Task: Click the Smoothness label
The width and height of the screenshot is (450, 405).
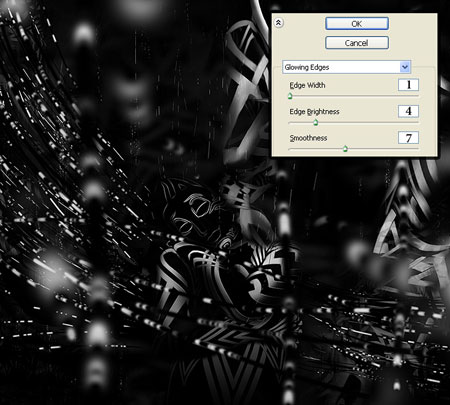Action: [x=308, y=138]
